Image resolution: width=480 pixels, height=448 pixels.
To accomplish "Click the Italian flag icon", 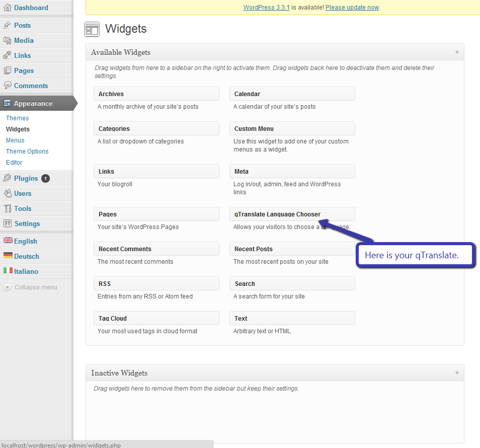I will (x=8, y=270).
